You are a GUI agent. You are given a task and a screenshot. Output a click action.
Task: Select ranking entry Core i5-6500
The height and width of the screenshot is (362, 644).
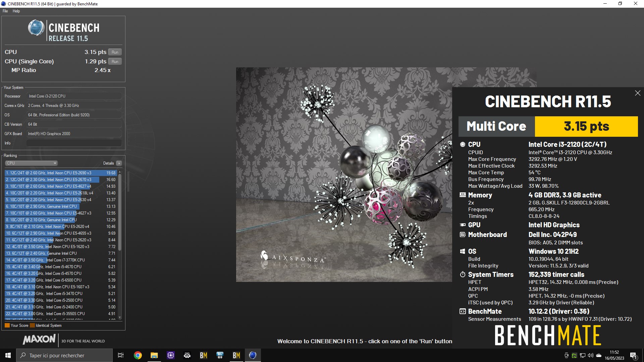pyautogui.click(x=60, y=280)
